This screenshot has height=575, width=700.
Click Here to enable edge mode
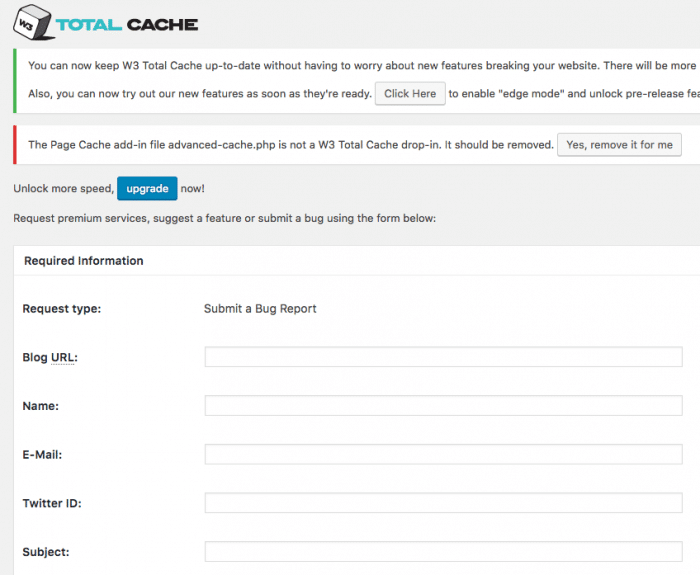[x=410, y=94]
